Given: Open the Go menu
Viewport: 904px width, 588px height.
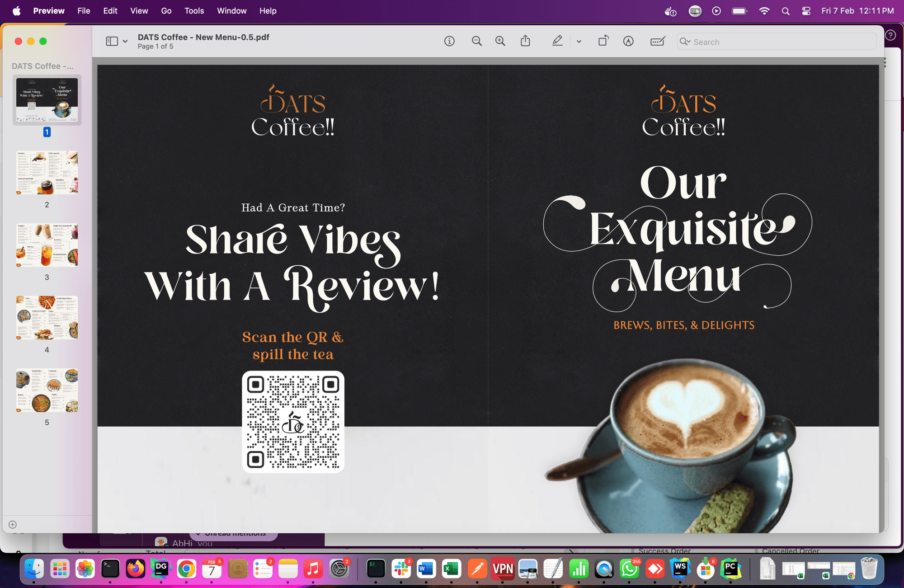Looking at the screenshot, I should [x=166, y=11].
